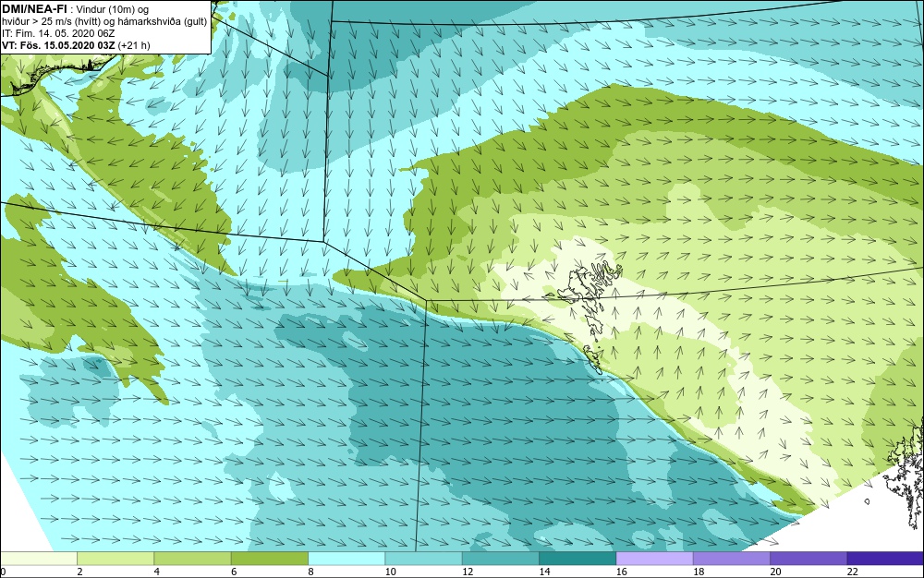
Task: Click the legend label '16'
Action: point(622,572)
